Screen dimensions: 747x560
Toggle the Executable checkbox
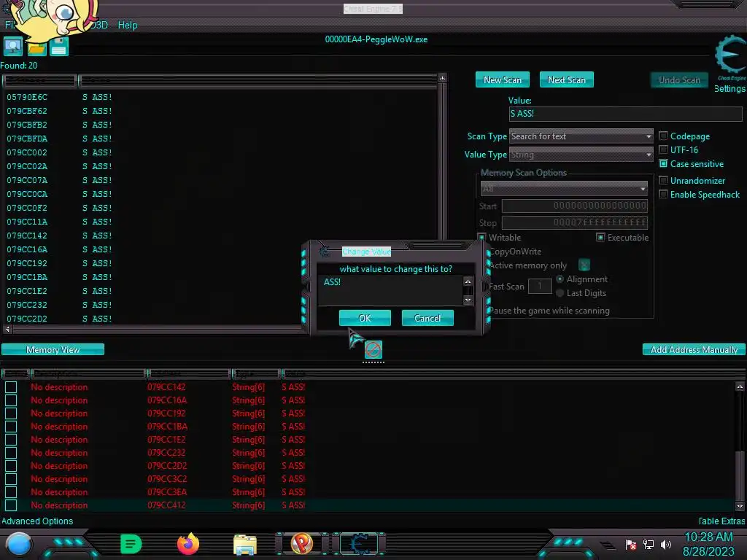coord(601,237)
